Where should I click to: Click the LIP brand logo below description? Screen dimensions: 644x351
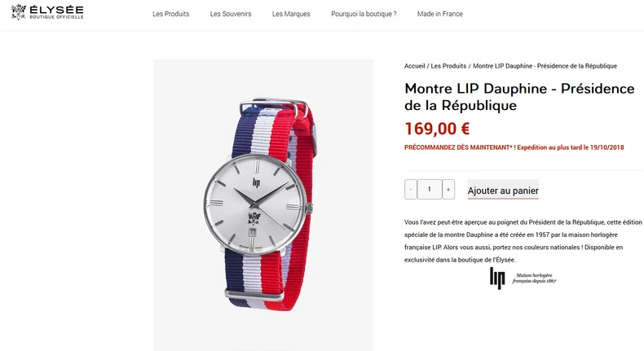tap(497, 278)
